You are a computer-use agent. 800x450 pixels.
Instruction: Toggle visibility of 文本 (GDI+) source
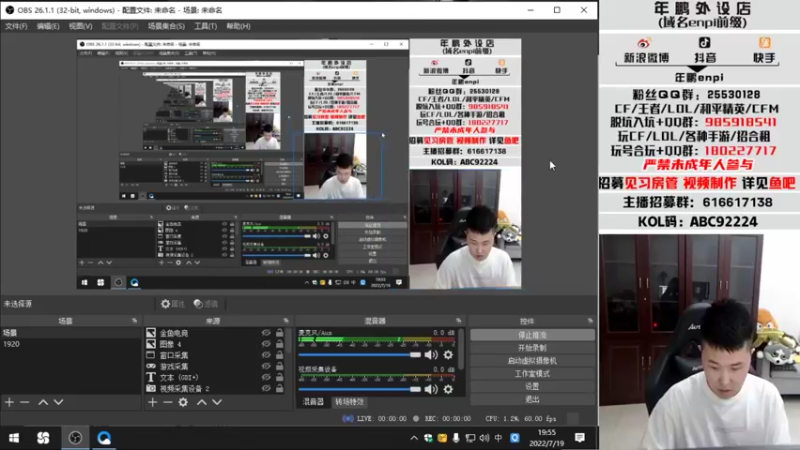coord(266,378)
